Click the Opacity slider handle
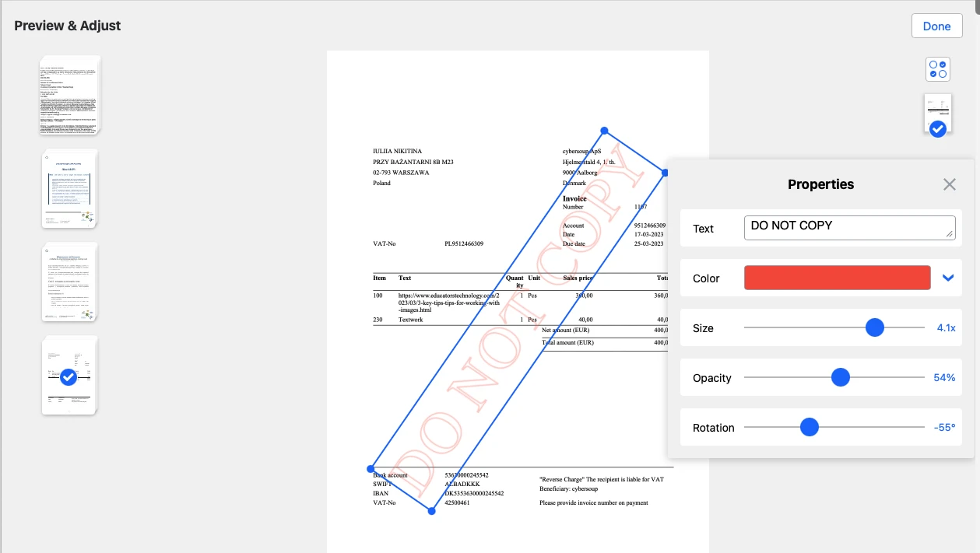 [840, 377]
